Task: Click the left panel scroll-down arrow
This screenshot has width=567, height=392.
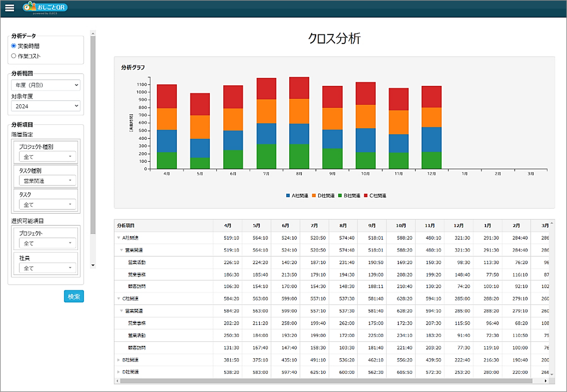Action: [x=93, y=265]
